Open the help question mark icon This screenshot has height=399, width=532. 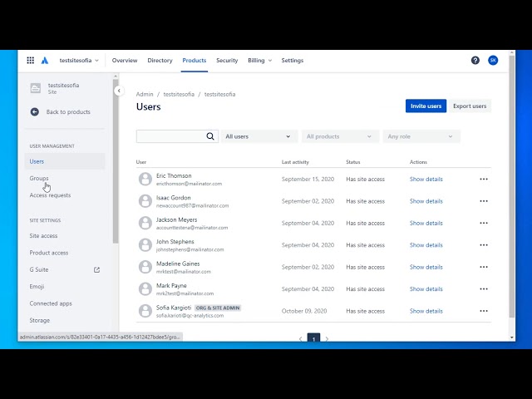(475, 61)
